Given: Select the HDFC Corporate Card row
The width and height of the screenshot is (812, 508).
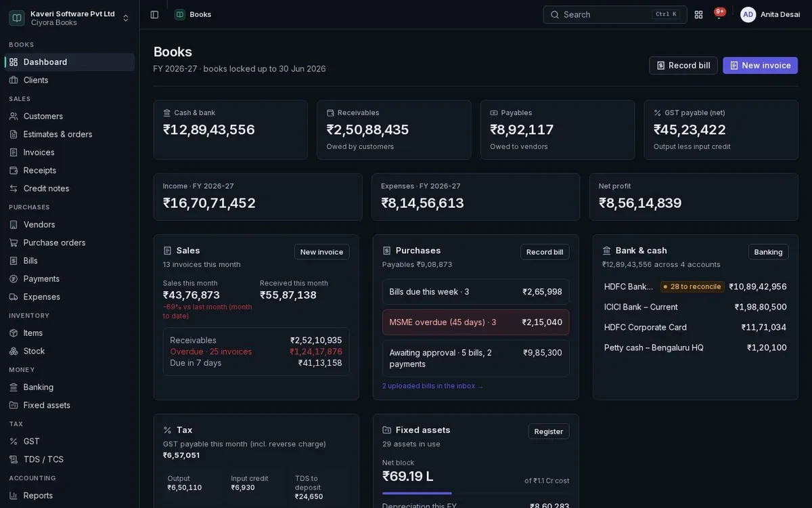Looking at the screenshot, I should coord(696,327).
